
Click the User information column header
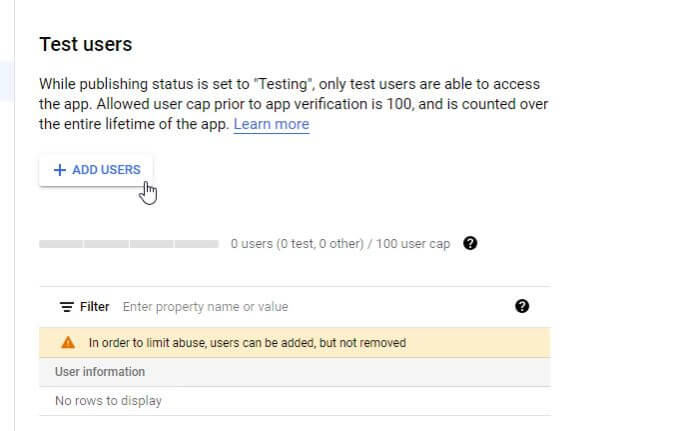click(x=100, y=372)
